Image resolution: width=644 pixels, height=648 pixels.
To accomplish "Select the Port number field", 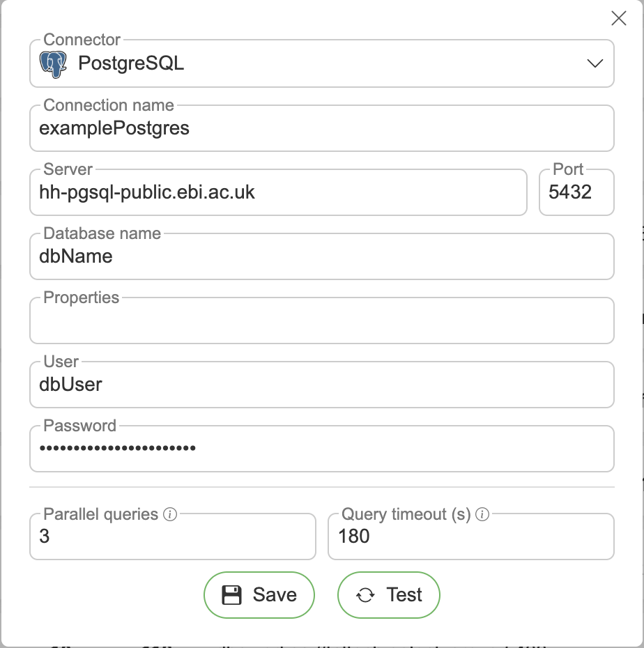I will (576, 193).
